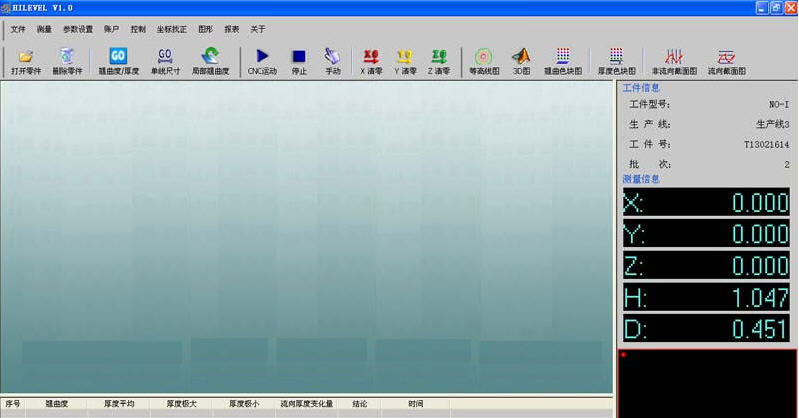Screen dimensions: 799x418
Task: Maximize the HILEVEL window
Action: [x=776, y=8]
